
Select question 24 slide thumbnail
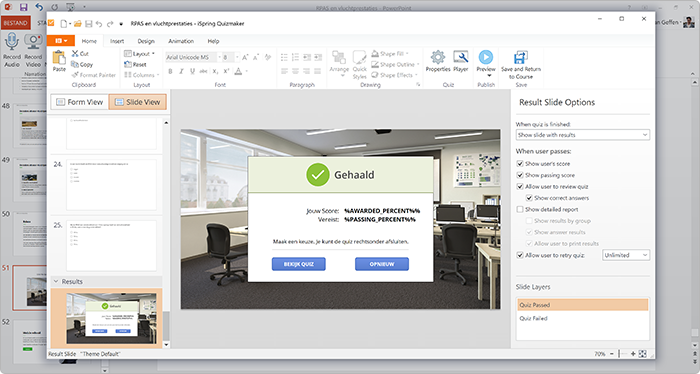click(x=111, y=185)
